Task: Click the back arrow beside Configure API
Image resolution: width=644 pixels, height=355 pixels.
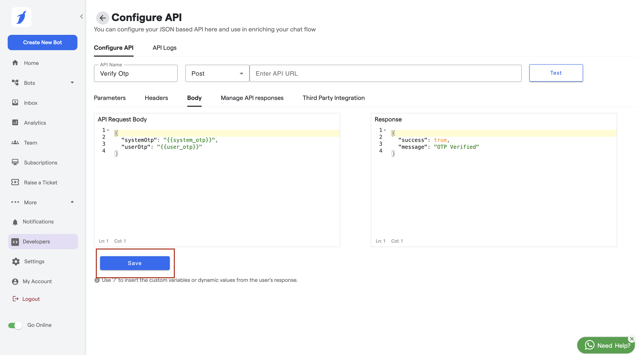Action: pos(103,18)
